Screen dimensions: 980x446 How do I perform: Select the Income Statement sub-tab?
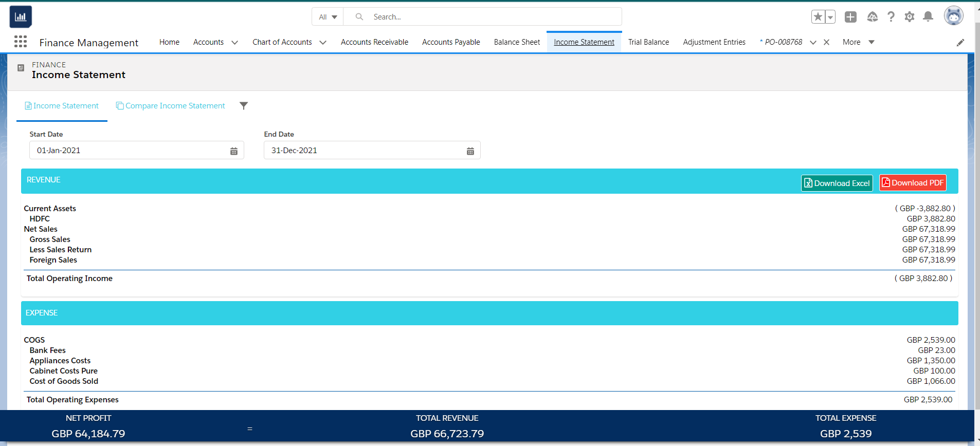[x=62, y=106]
